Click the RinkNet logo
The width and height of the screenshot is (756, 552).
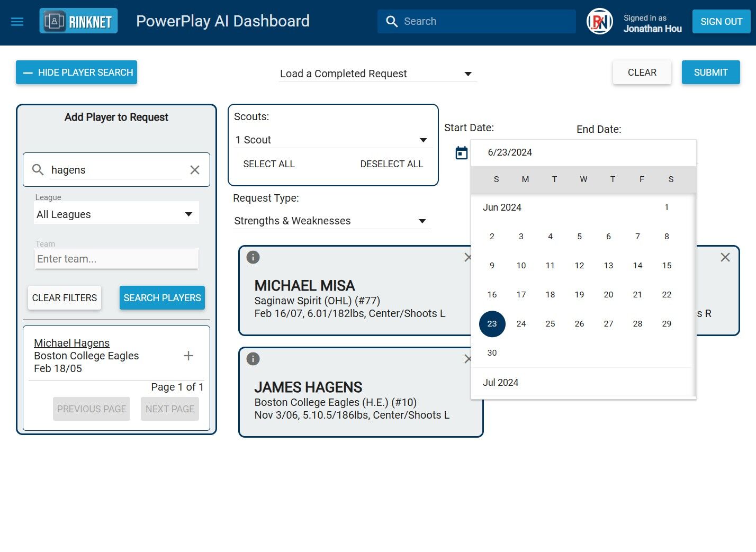pyautogui.click(x=78, y=21)
